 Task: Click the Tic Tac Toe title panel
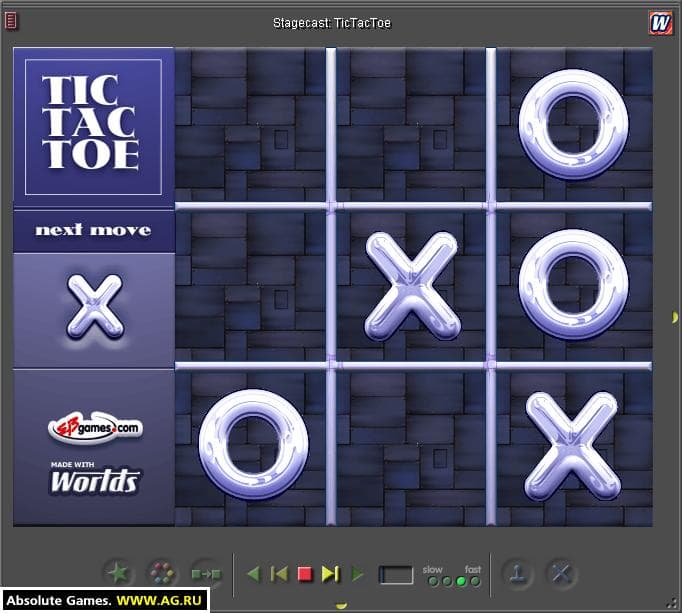[x=94, y=127]
